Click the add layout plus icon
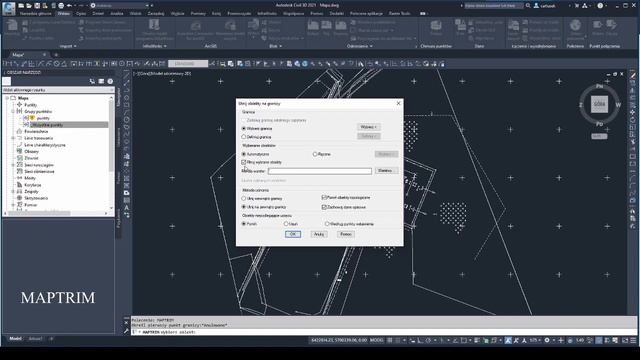The image size is (640, 360). (51, 339)
